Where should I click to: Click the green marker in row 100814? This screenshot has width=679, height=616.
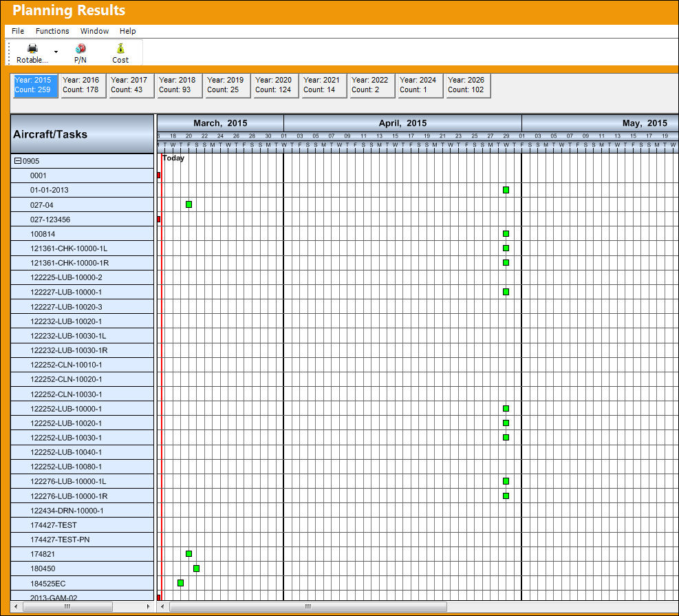506,233
